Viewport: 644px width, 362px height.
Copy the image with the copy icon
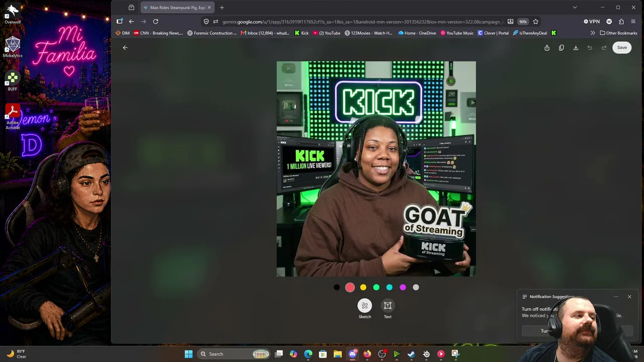pyautogui.click(x=561, y=48)
